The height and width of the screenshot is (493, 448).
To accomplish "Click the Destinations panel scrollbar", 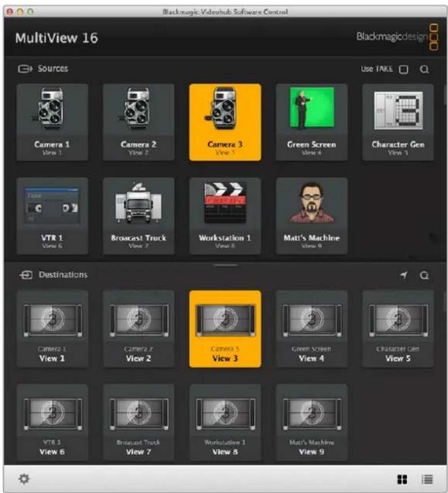I will tap(445, 301).
